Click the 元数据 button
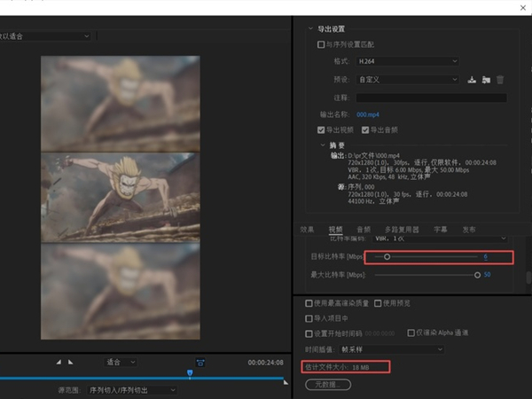532x399 pixels. click(x=328, y=385)
